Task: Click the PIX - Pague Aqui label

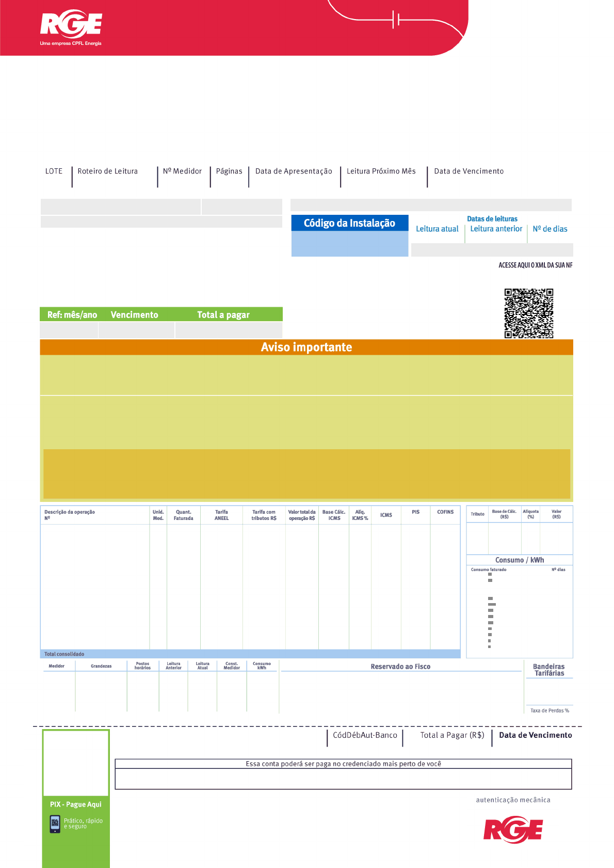Action: (x=76, y=804)
